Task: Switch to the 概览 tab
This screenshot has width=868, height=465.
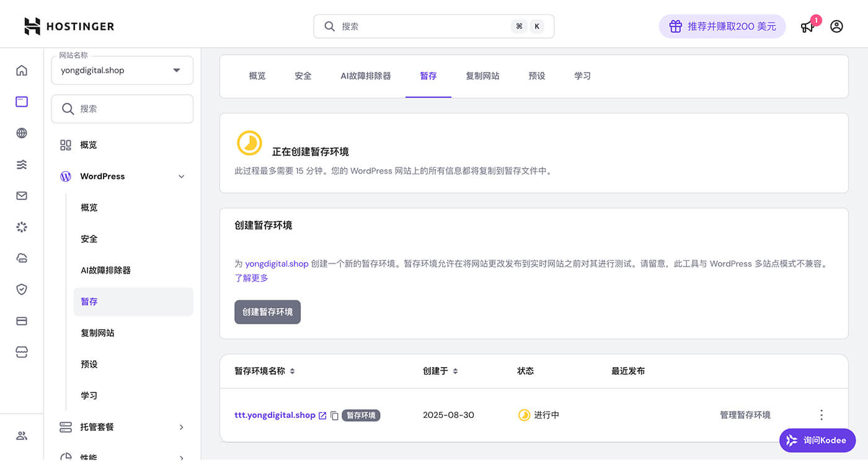Action: click(x=257, y=76)
